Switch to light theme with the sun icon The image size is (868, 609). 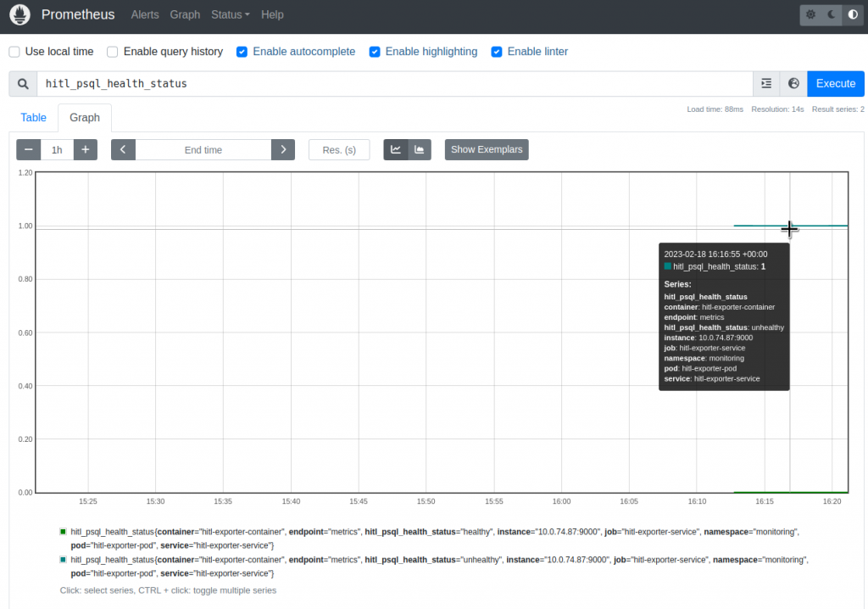point(811,14)
